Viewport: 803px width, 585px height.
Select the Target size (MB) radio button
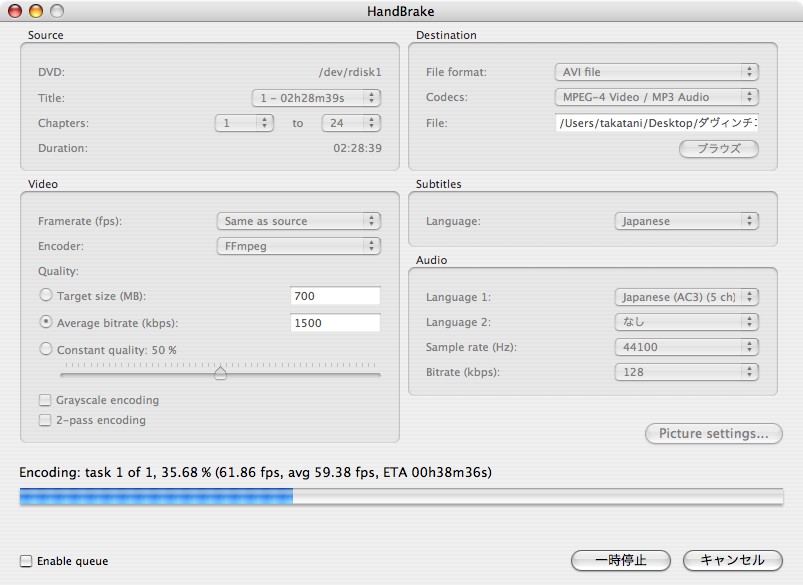46,295
